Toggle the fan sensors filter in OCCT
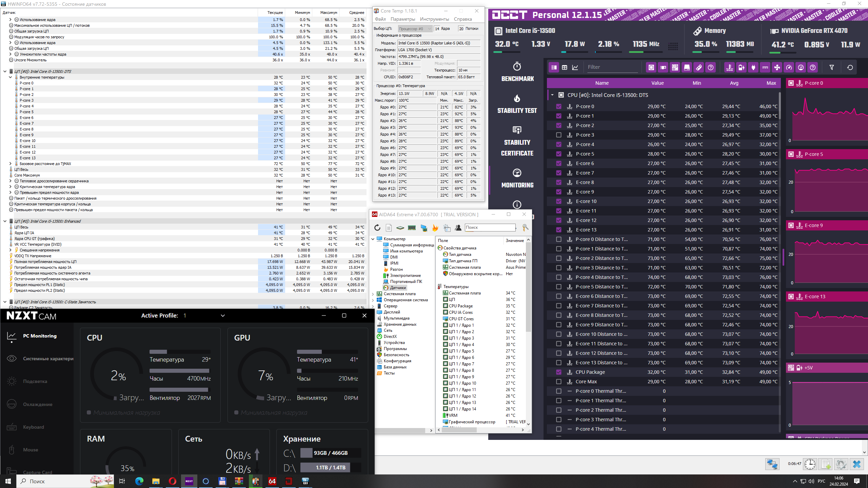The image size is (868, 488). (x=777, y=67)
